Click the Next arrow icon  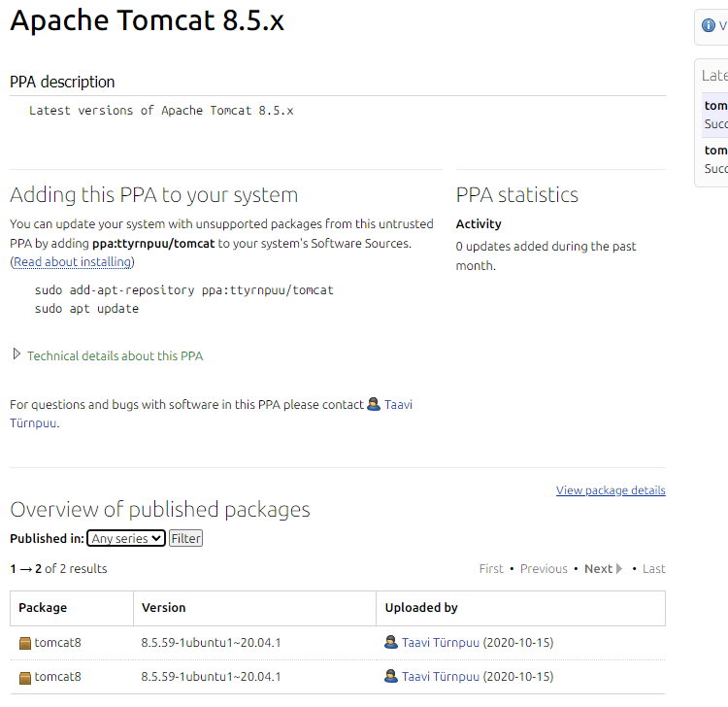pyautogui.click(x=619, y=568)
